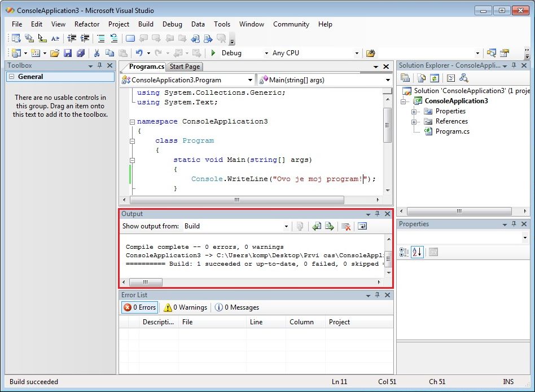Cut selection with the scissors icon
The width and height of the screenshot is (535, 392).
point(97,53)
